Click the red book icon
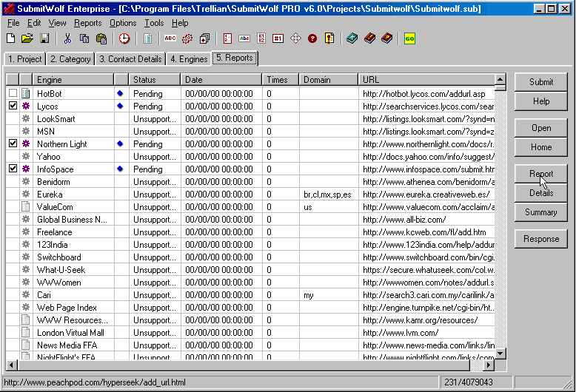Image resolution: width=576 pixels, height=392 pixels. click(370, 38)
